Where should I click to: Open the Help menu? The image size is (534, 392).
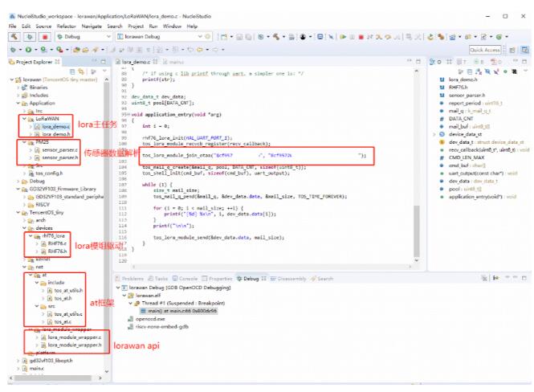192,27
